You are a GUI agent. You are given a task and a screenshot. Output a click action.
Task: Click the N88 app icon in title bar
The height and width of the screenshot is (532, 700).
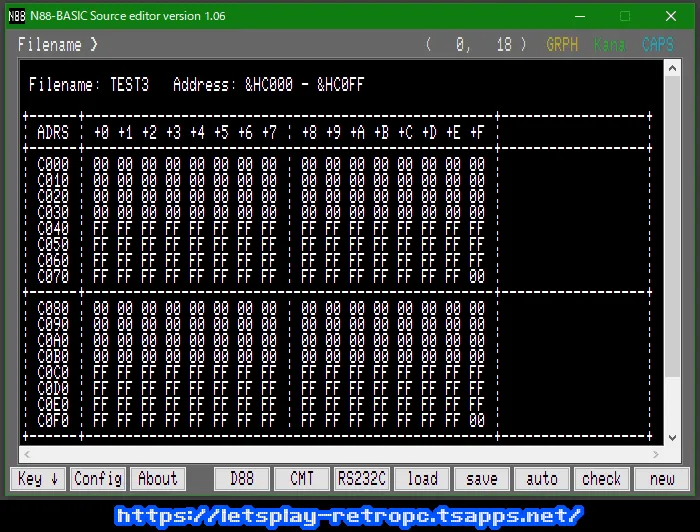17,16
